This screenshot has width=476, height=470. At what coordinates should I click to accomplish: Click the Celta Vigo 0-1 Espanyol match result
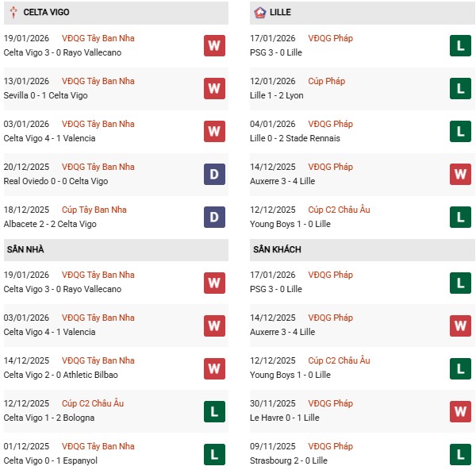coord(50,460)
